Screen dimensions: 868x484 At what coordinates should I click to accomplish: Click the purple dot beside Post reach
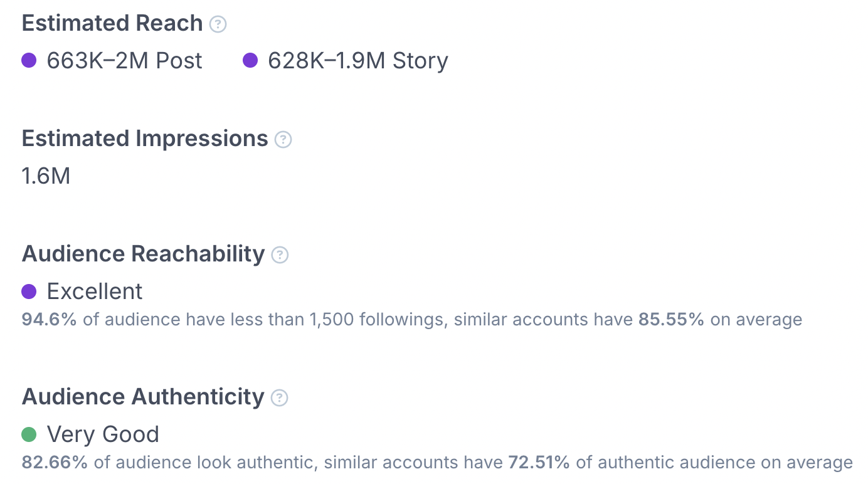(29, 61)
